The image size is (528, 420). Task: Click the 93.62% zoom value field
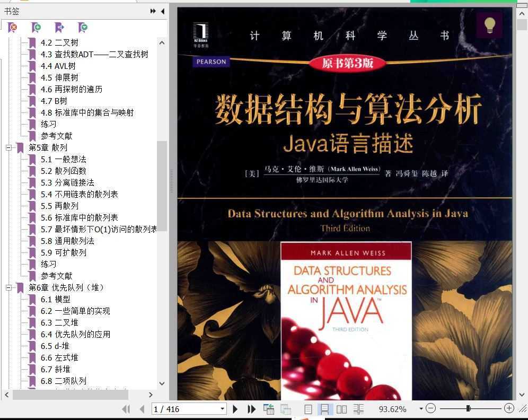(x=393, y=409)
